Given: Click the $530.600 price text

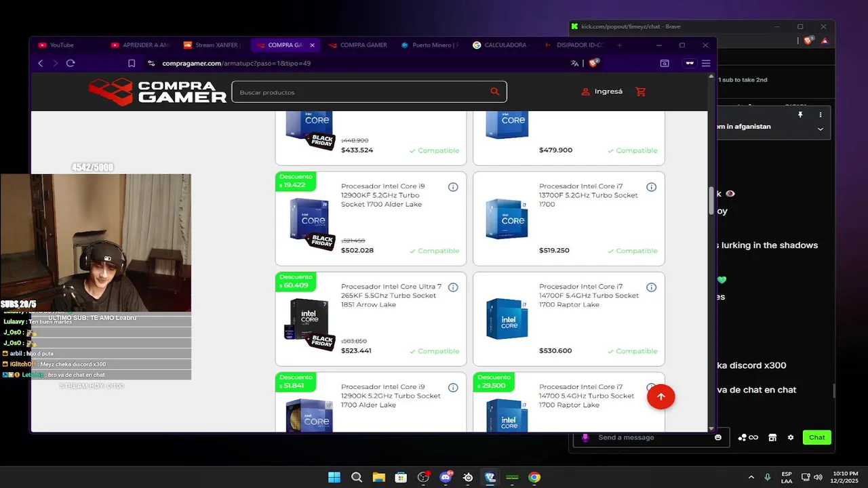Looking at the screenshot, I should click(555, 350).
